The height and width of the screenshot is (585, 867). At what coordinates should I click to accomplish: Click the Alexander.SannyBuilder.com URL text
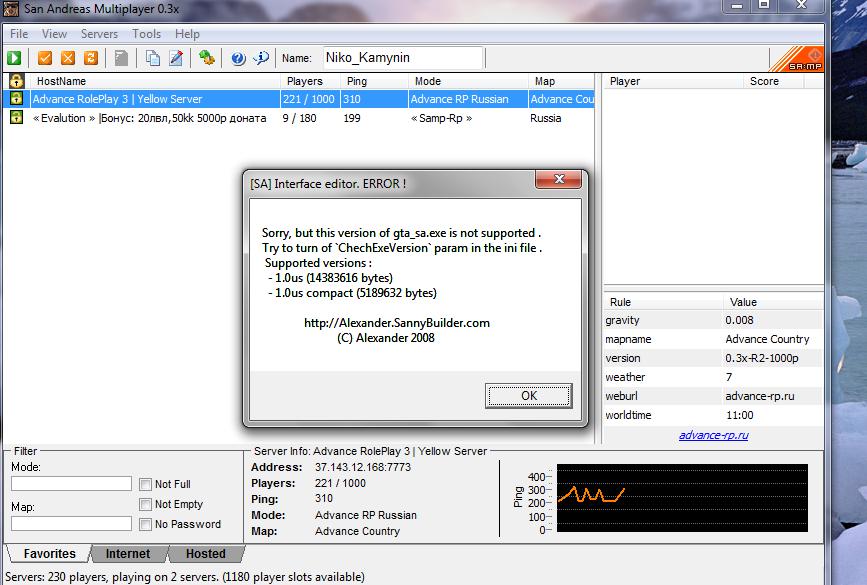tap(397, 323)
